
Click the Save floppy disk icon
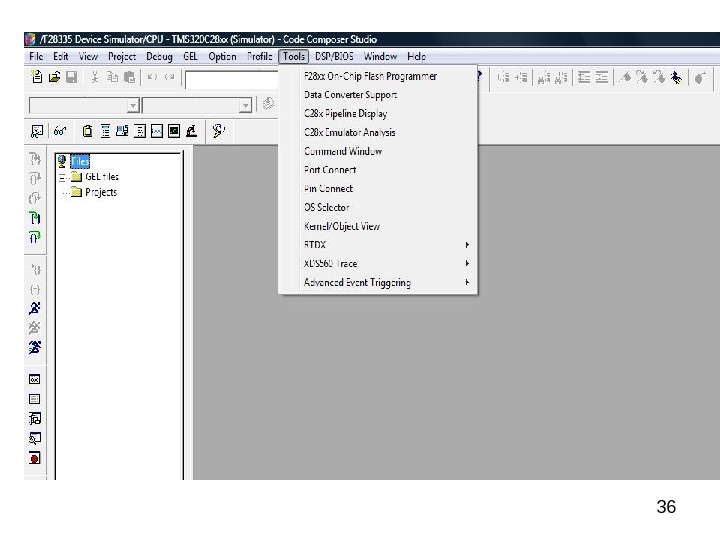pos(72,77)
